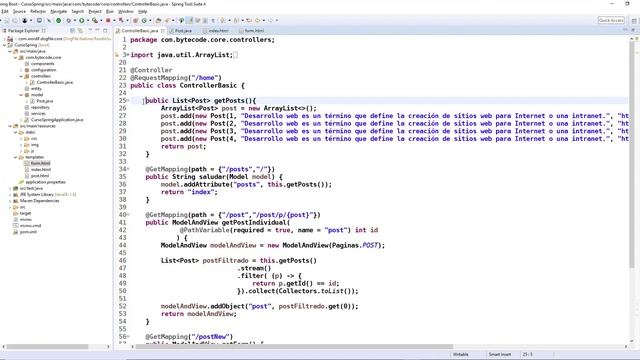This screenshot has height=360, width=640.
Task: Click the Boot Dashboard green circle icon
Action: [x=58, y=20]
